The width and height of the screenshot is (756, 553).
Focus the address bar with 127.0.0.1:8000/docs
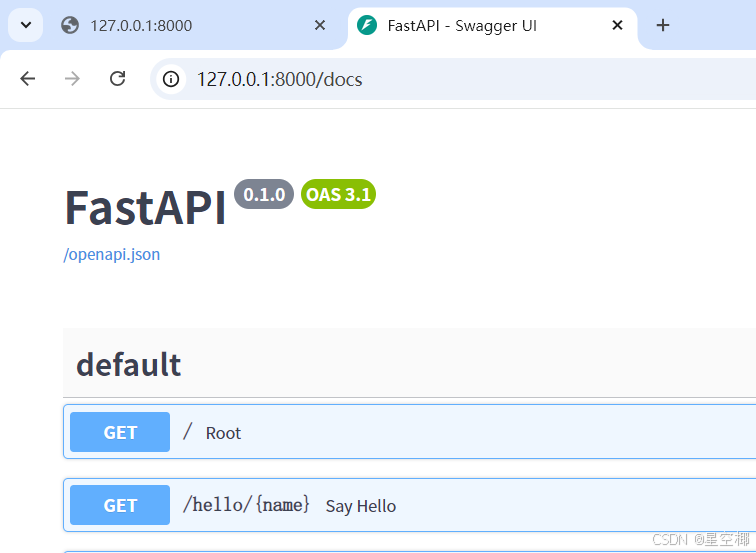453,79
